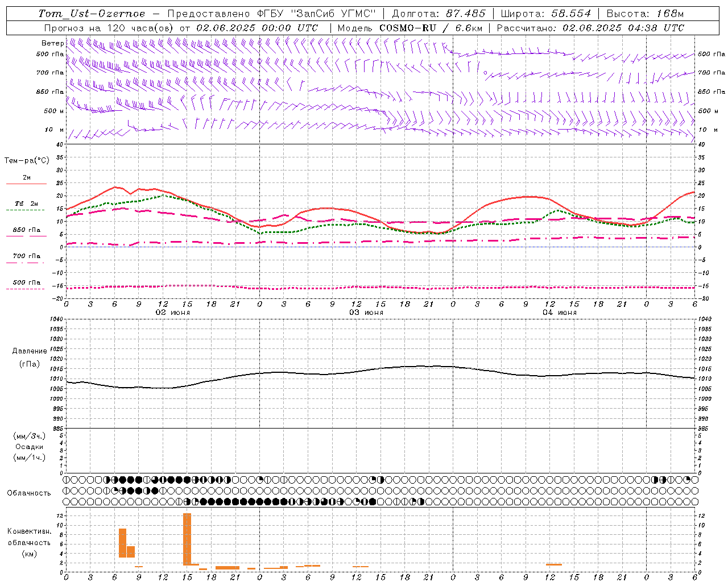
Task: Click the 03 июня date label
Action: (366, 313)
